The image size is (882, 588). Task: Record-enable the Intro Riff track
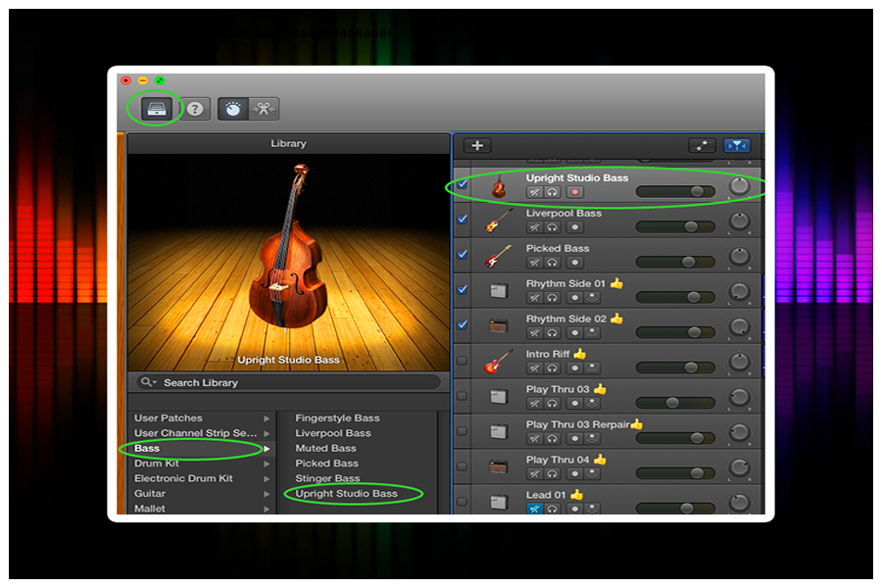point(575,368)
